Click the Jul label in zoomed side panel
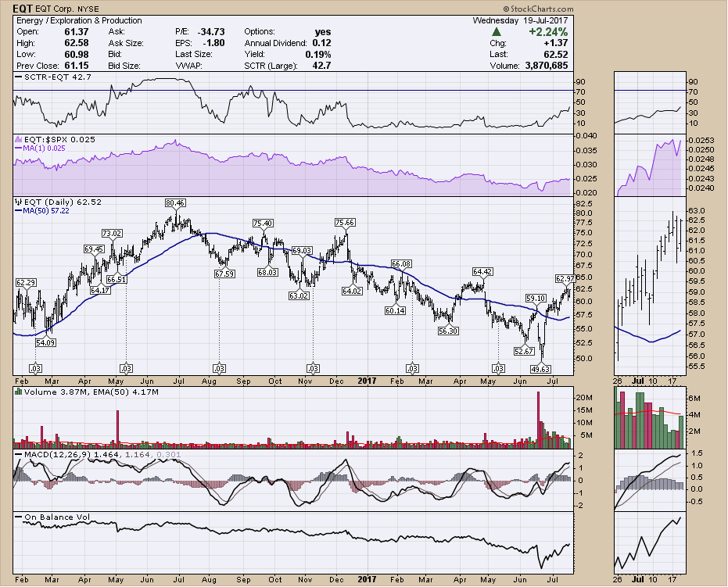This screenshot has height=587, width=728. (638, 381)
